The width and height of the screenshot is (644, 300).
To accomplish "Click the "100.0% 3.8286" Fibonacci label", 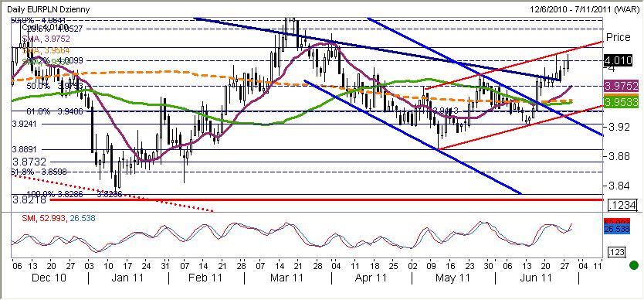I will tap(55, 193).
